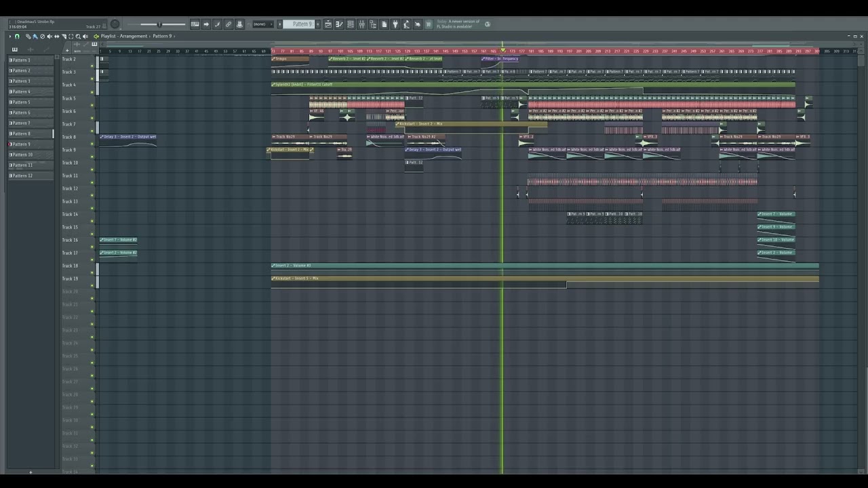This screenshot has width=868, height=488.
Task: Select the Playback speaker tool
Action: 85,36
